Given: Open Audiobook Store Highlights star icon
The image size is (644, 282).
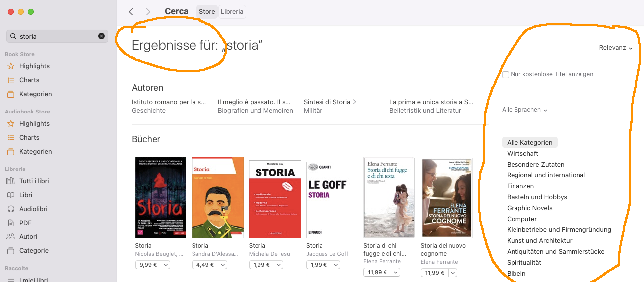Looking at the screenshot, I should [x=11, y=123].
